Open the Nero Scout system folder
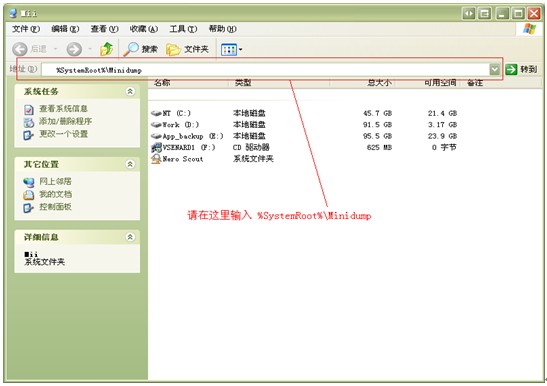The width and height of the screenshot is (547, 386). pyautogui.click(x=177, y=159)
